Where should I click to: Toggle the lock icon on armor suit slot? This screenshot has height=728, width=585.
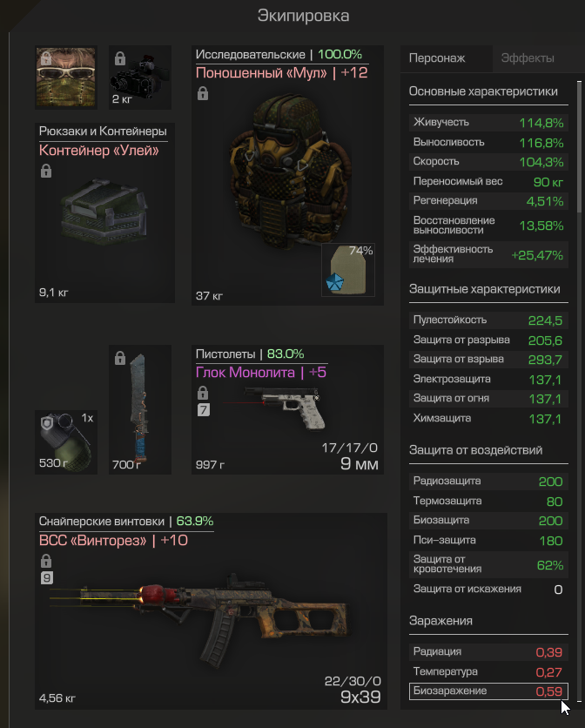(x=203, y=94)
